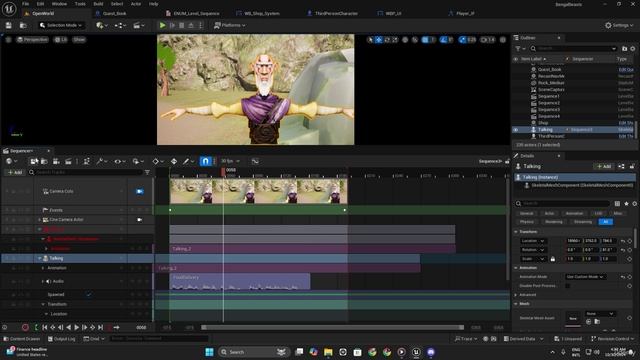Click the Render movie clapperboard icon in Sequencer
The height and width of the screenshot is (360, 640).
(x=68, y=161)
